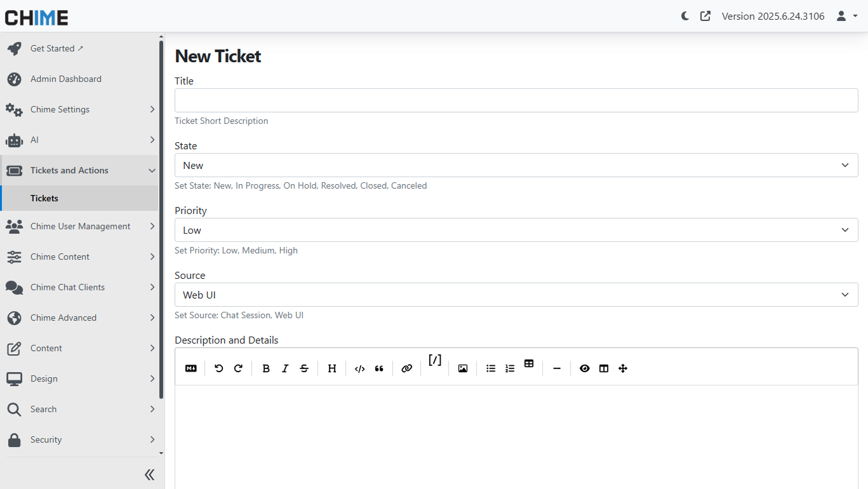Toggle Markdown mode in editor toolbar

tap(191, 368)
